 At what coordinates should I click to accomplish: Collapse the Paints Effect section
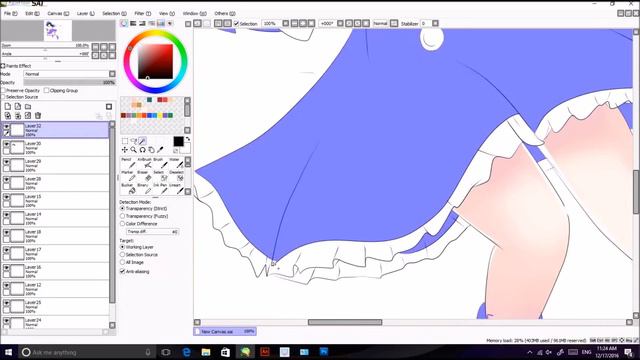(3, 66)
